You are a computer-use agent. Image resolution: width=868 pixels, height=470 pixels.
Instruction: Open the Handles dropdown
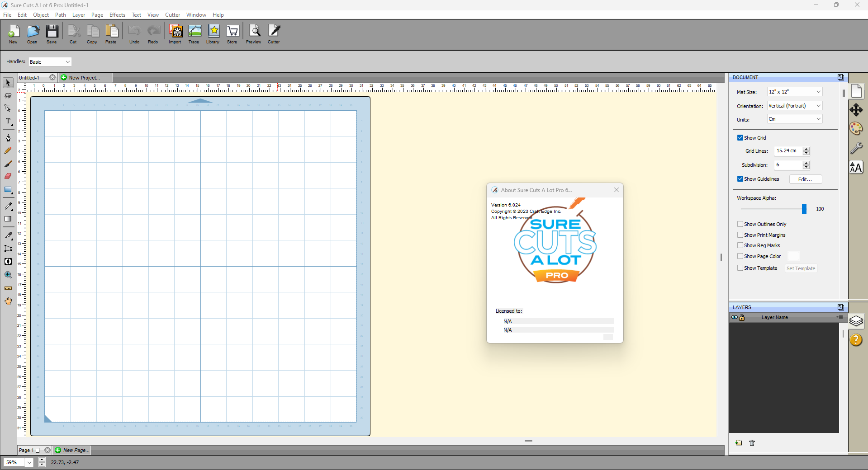pos(50,62)
